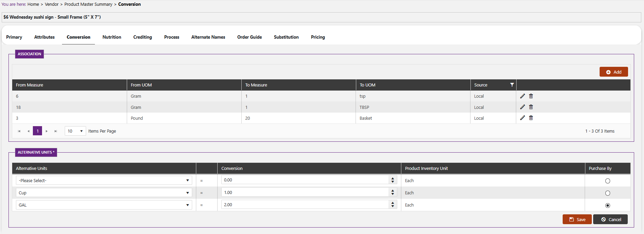Screen dimensions: 644x234
Task: Select Purchase By radio for Cup row
Action: [x=607, y=193]
